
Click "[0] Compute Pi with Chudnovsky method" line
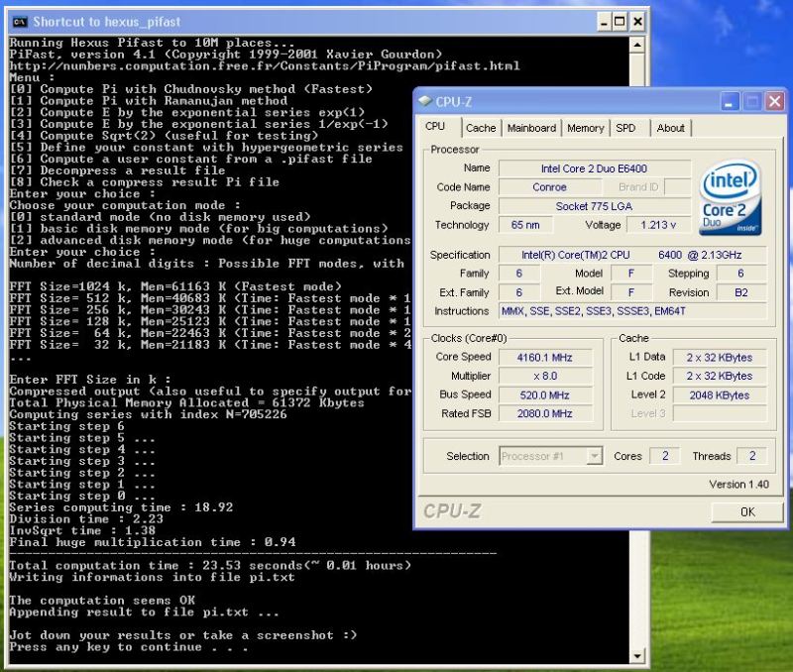[190, 89]
